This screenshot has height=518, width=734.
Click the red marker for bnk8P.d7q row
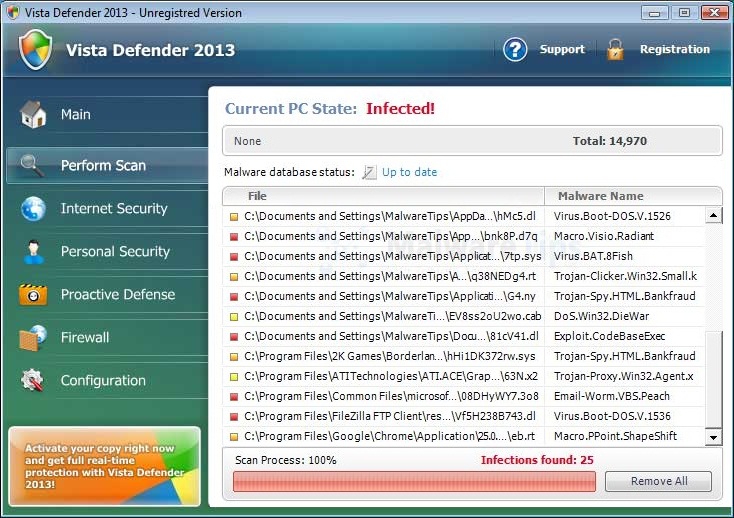234,237
